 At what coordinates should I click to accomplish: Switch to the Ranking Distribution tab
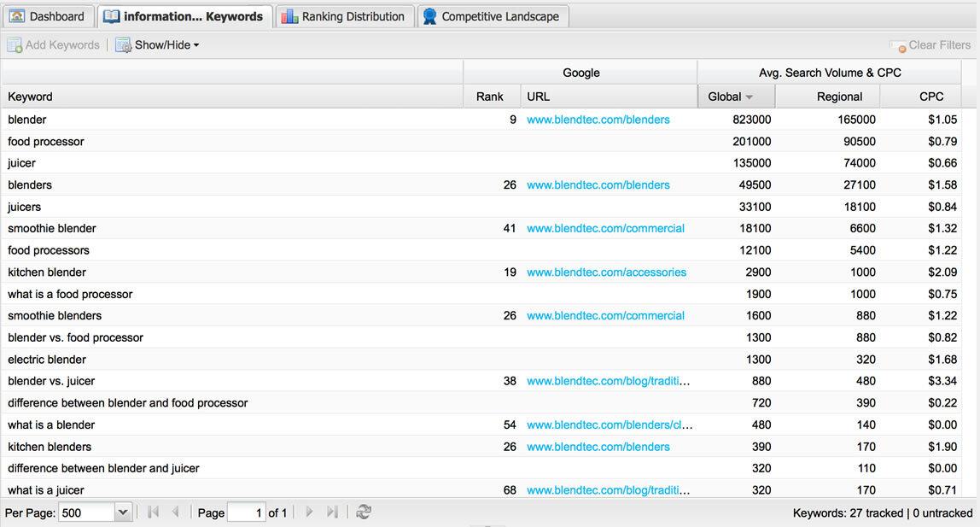(344, 15)
